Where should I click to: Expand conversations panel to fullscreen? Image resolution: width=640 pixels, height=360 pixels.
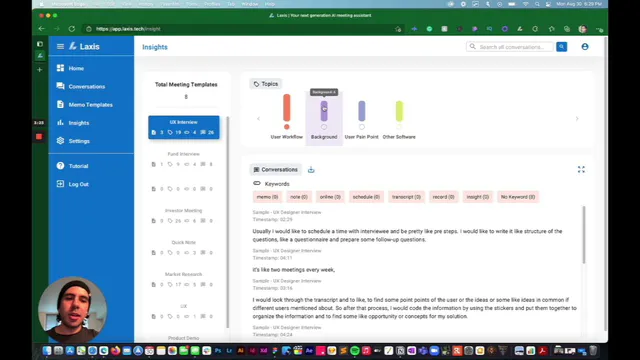tap(581, 169)
